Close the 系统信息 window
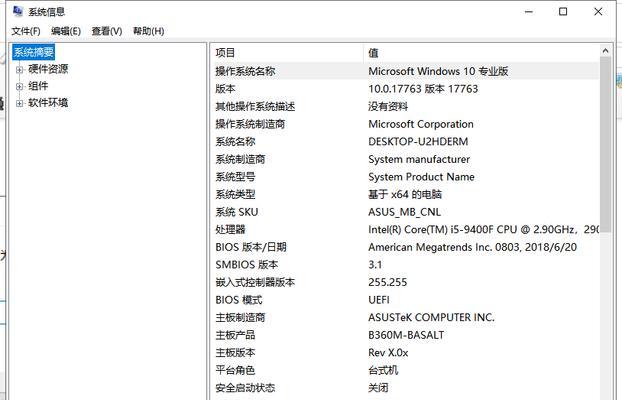This screenshot has width=622, height=400. point(598,12)
